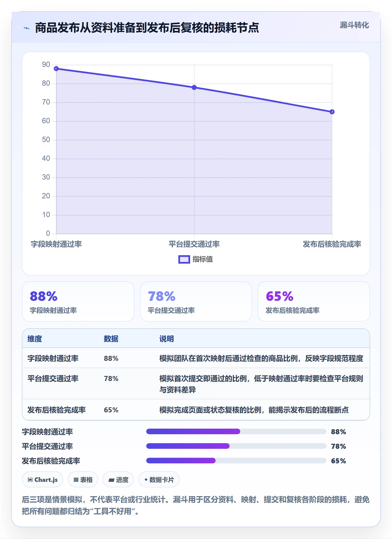The height and width of the screenshot is (539, 392).
Task: Click the 进度 chip
Action: point(118,480)
